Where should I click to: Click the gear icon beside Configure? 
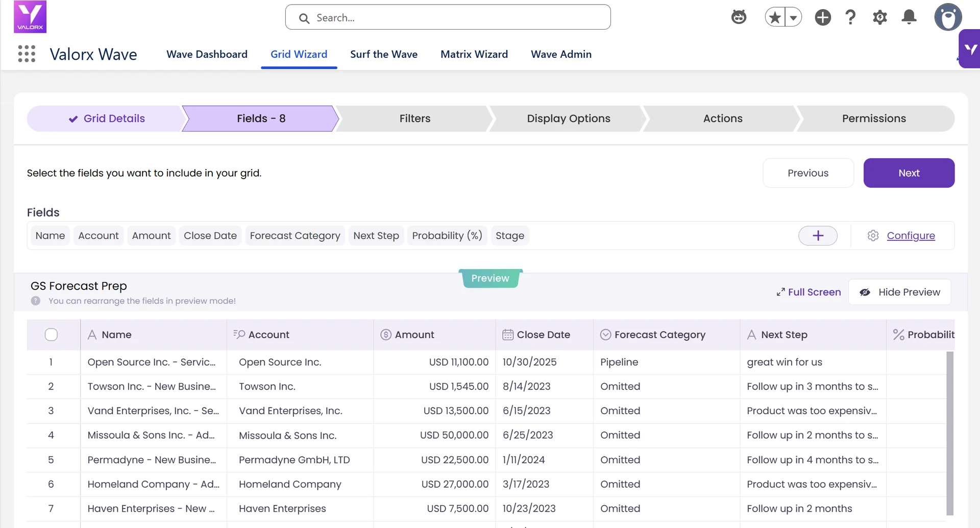point(873,235)
